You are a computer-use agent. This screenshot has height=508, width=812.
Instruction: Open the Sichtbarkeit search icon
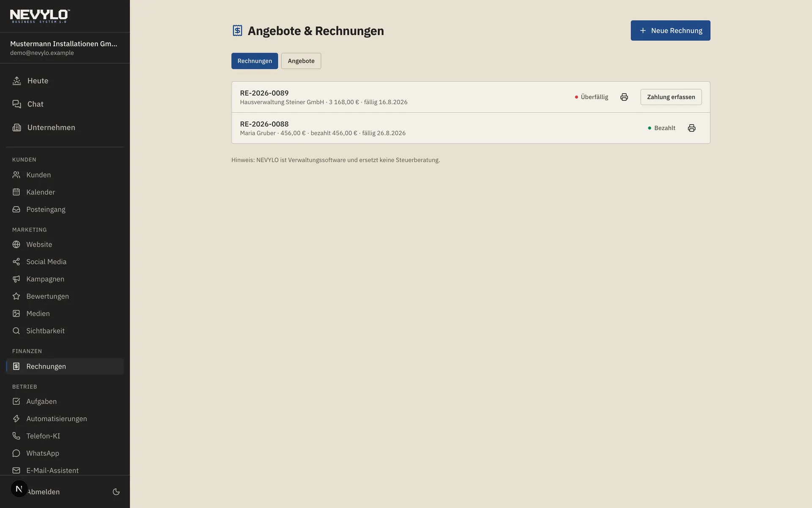[16, 331]
